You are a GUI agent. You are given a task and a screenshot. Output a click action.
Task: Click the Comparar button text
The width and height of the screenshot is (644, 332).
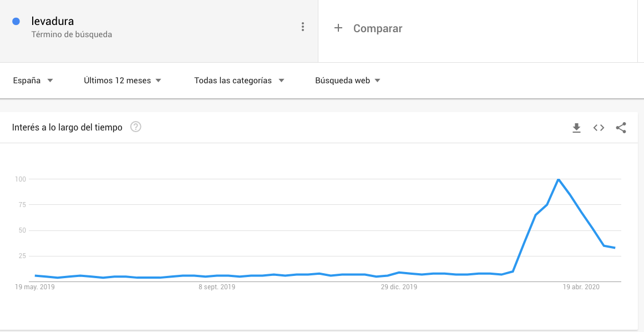378,28
